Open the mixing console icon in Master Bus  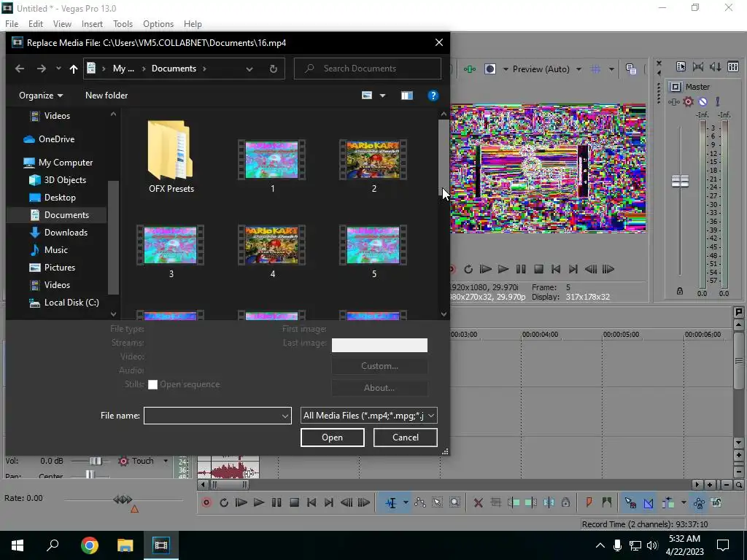pos(733,66)
